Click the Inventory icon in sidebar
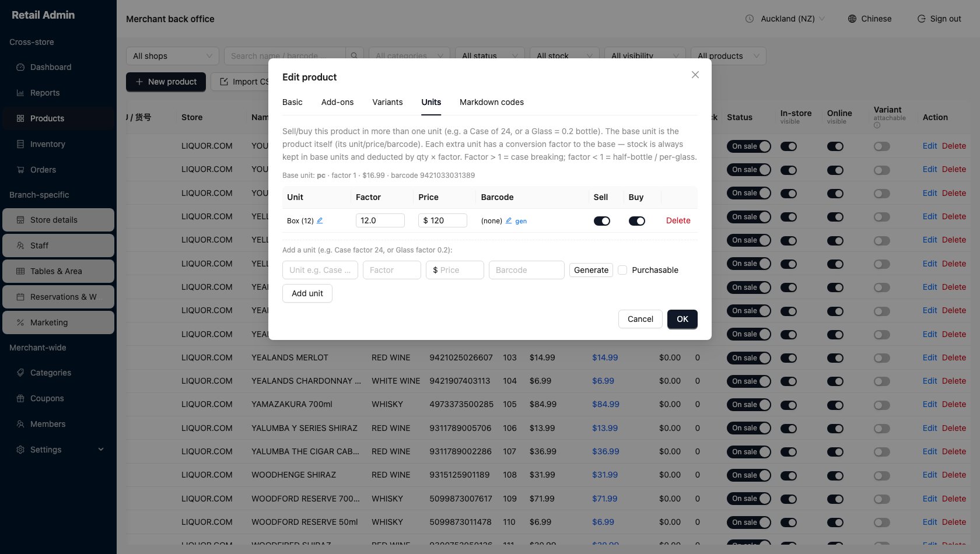Viewport: 980px width, 554px height. (20, 144)
